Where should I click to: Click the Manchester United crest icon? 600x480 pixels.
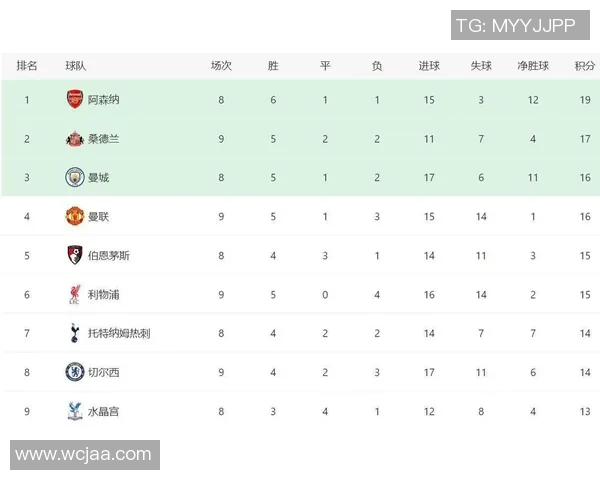click(75, 216)
